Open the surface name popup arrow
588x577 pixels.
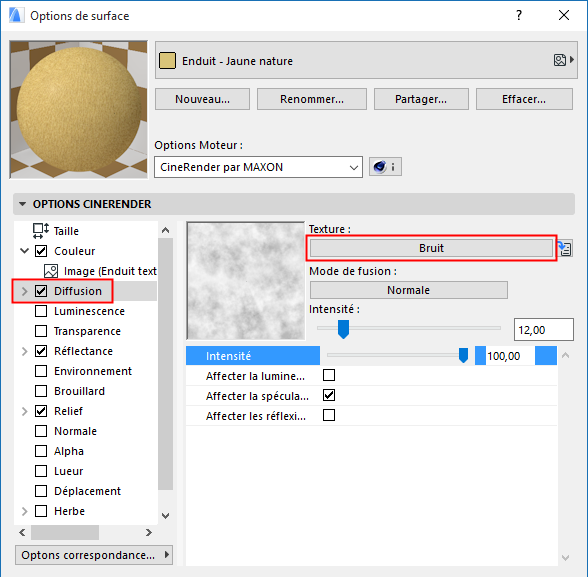(572, 60)
